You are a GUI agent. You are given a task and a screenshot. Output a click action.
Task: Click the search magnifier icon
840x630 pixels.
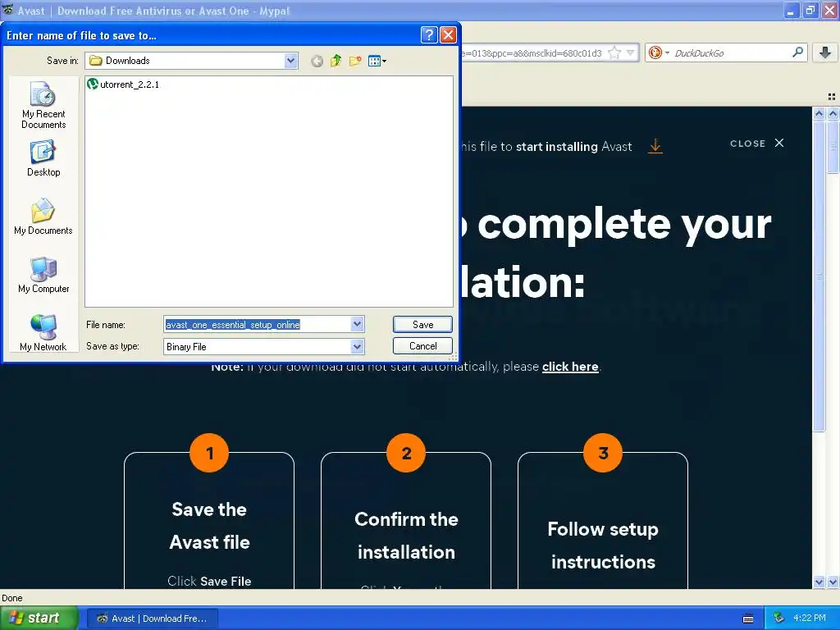[x=797, y=52]
